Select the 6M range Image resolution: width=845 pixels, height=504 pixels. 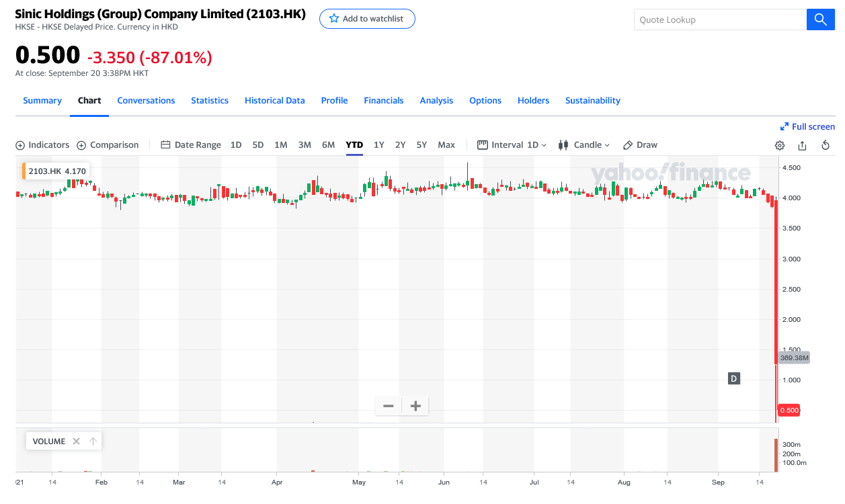[328, 144]
